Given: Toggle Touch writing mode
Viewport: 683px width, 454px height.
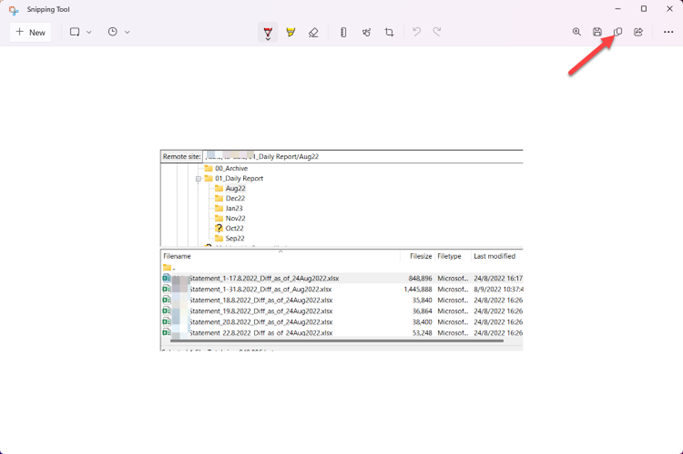Looking at the screenshot, I should [366, 32].
